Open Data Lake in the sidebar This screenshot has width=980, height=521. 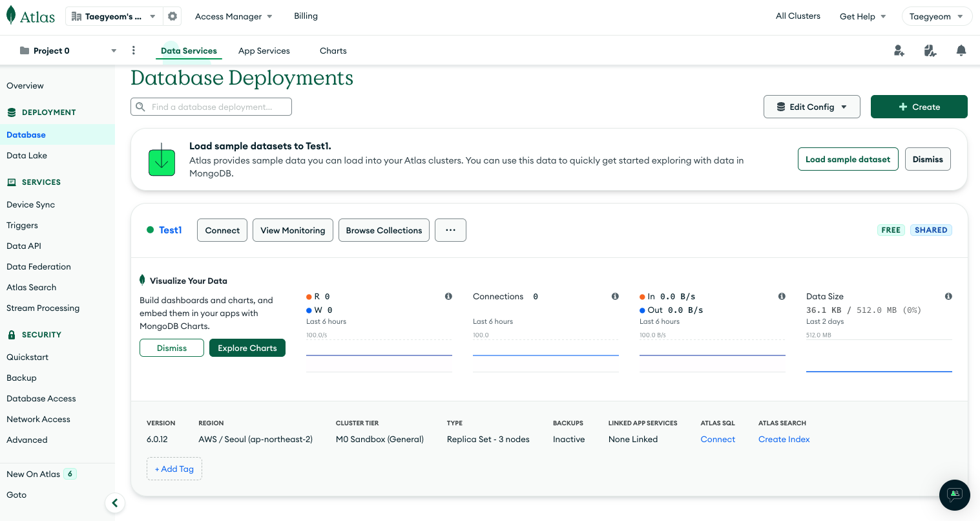(x=26, y=155)
